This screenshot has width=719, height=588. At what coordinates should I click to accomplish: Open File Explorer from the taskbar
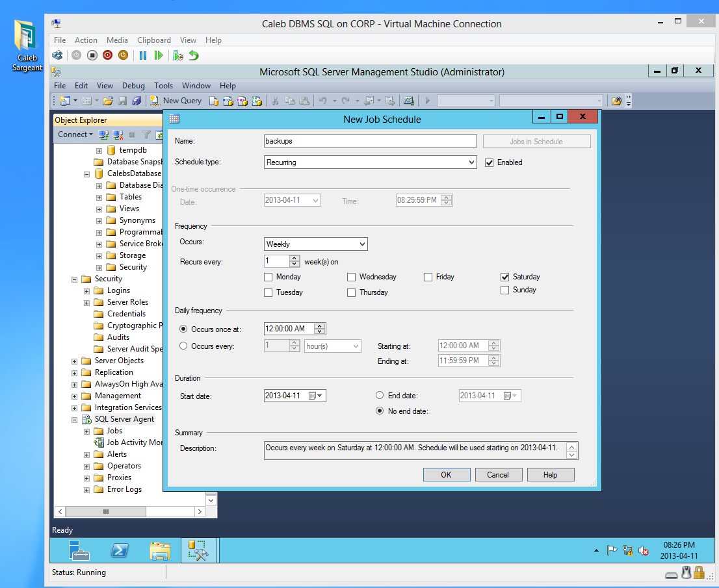coord(159,550)
